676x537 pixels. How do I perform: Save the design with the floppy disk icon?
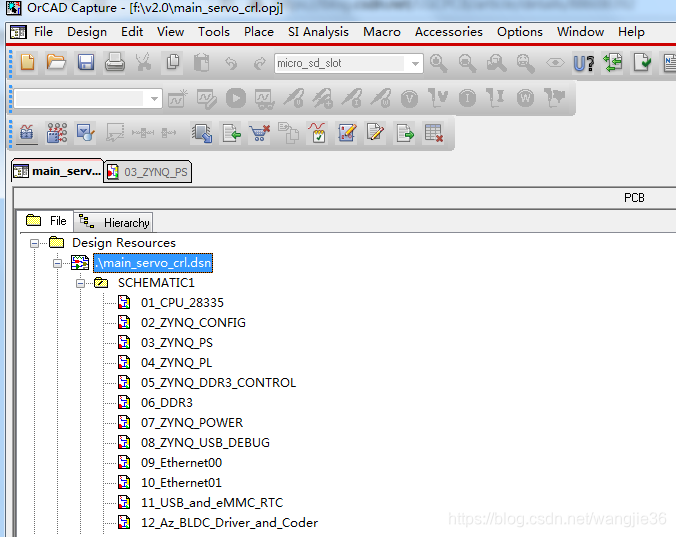[x=86, y=63]
